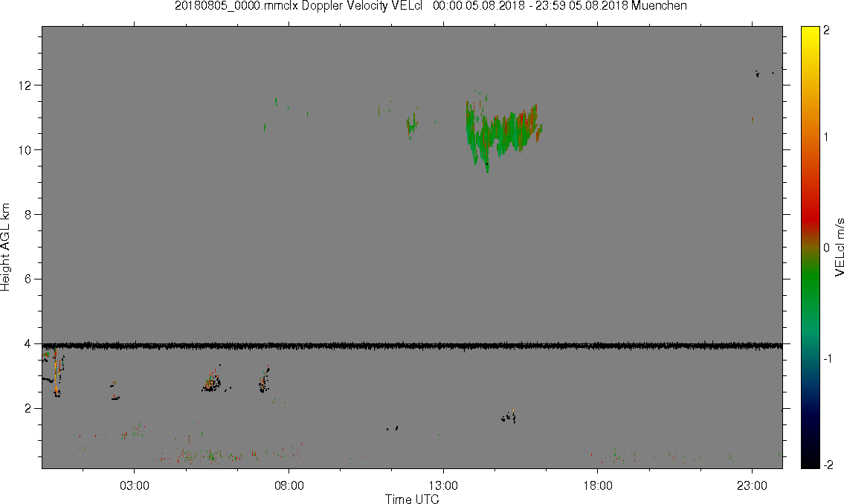Image resolution: width=844 pixels, height=504 pixels.
Task: Click the black horizontal band at 4 km
Action: point(412,346)
